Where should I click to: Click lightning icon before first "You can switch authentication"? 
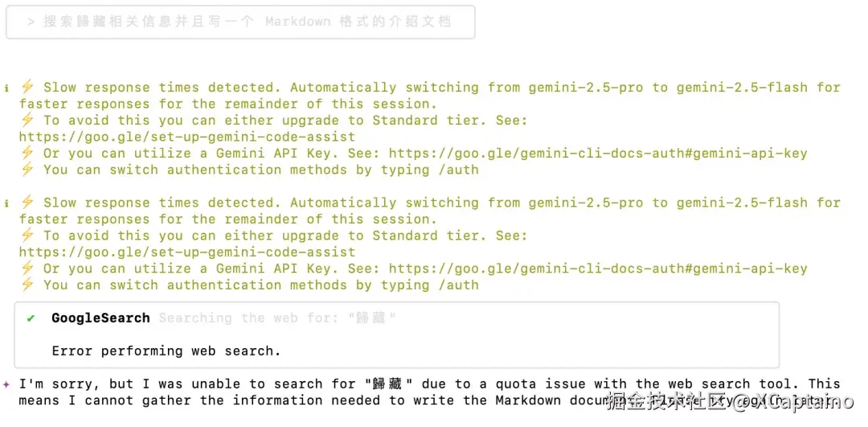[x=27, y=170]
